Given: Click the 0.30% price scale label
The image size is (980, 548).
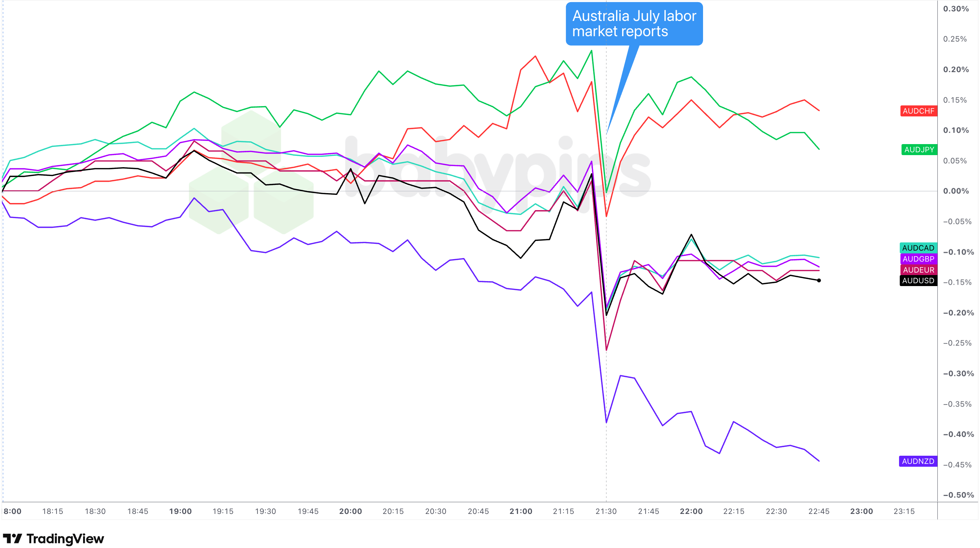Looking at the screenshot, I should pyautogui.click(x=956, y=9).
